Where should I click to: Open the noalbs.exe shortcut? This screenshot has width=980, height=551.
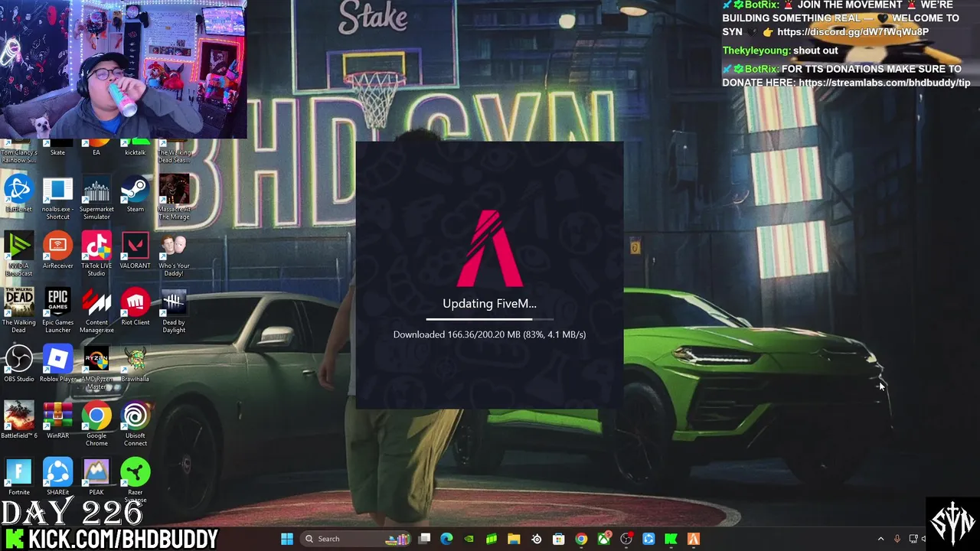(x=57, y=198)
